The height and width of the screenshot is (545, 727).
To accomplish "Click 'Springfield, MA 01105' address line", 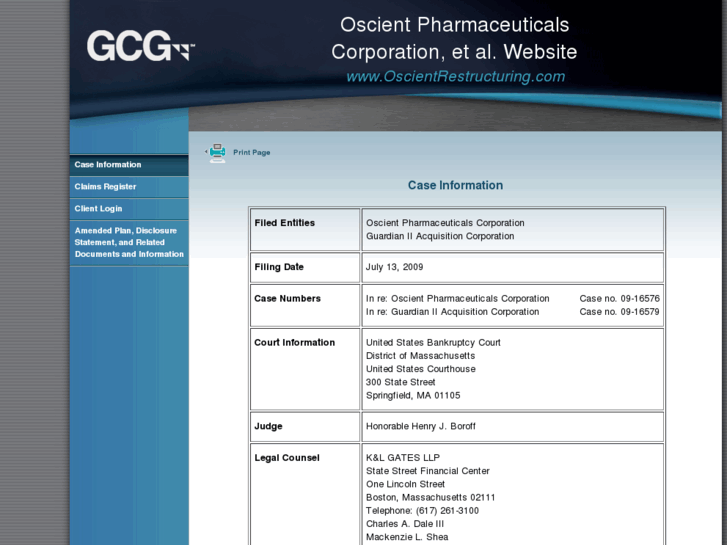I will (413, 395).
